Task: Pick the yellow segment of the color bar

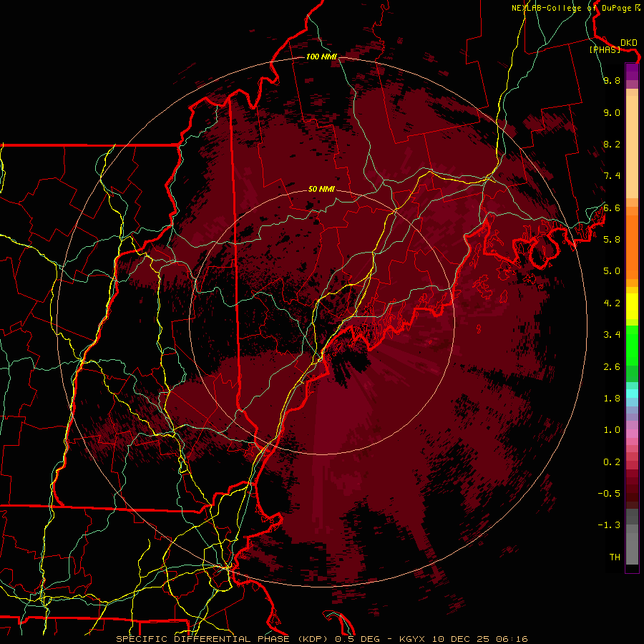Action: [632, 306]
